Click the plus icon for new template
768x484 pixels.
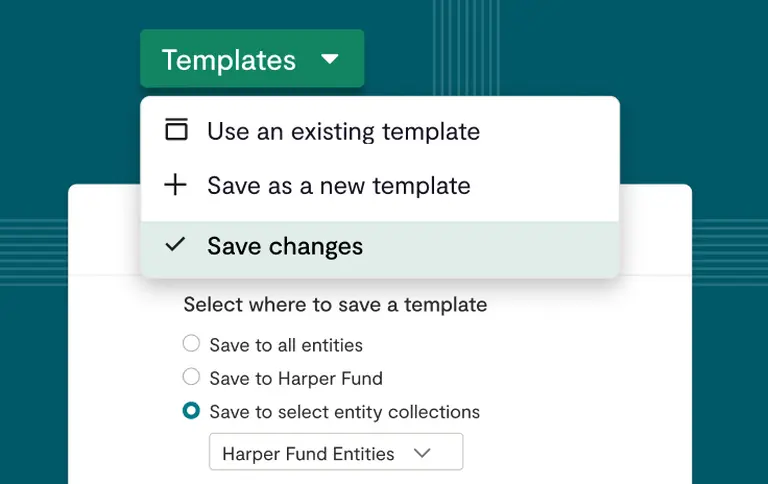click(x=176, y=185)
